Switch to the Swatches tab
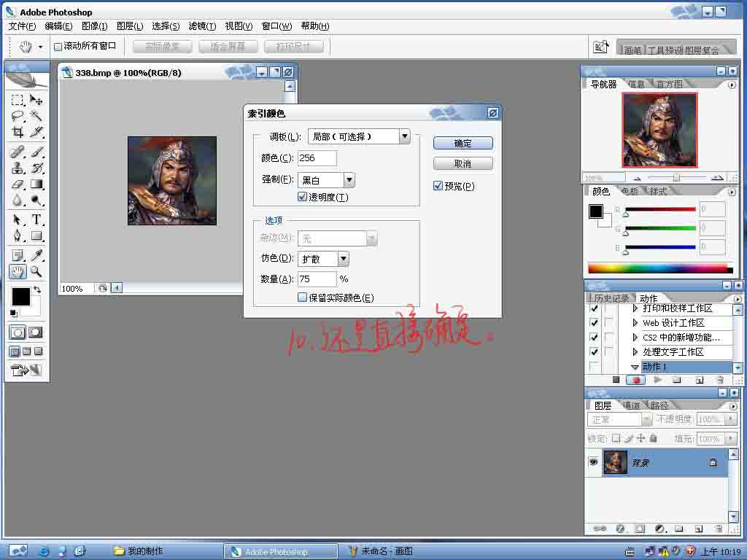The image size is (747, 560). click(x=630, y=192)
